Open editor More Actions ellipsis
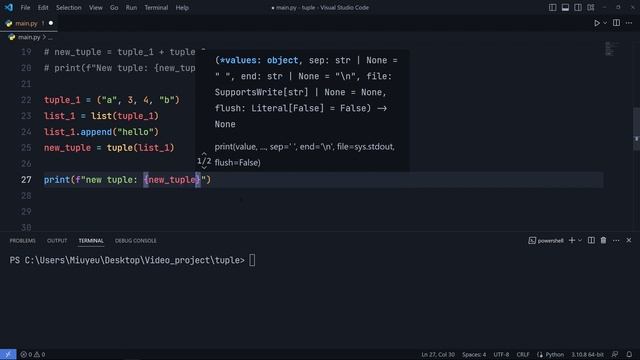 tap(629, 23)
